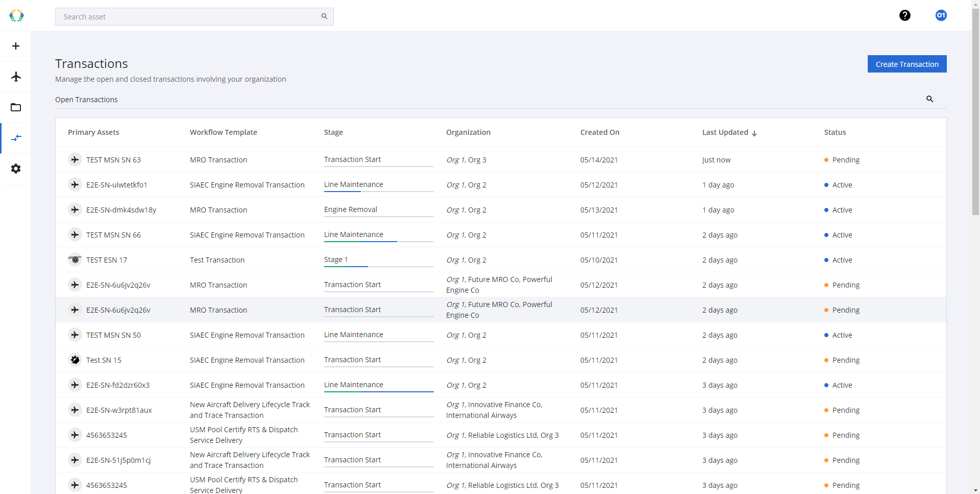
Task: Click plane icon for E2E-SN-dmk4sdw18y
Action: [75, 210]
